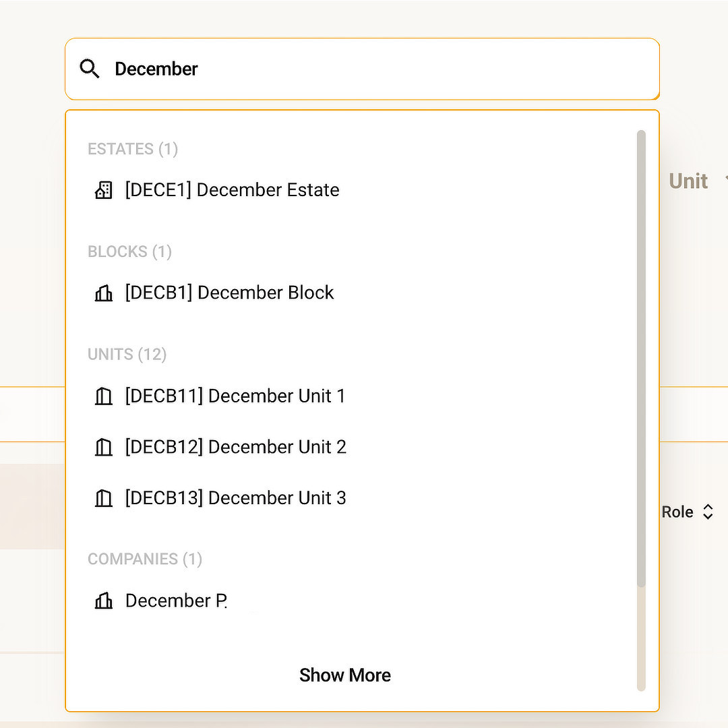Click the company icon beside 'December P'
Screen dimensions: 728x728
pyautogui.click(x=103, y=601)
